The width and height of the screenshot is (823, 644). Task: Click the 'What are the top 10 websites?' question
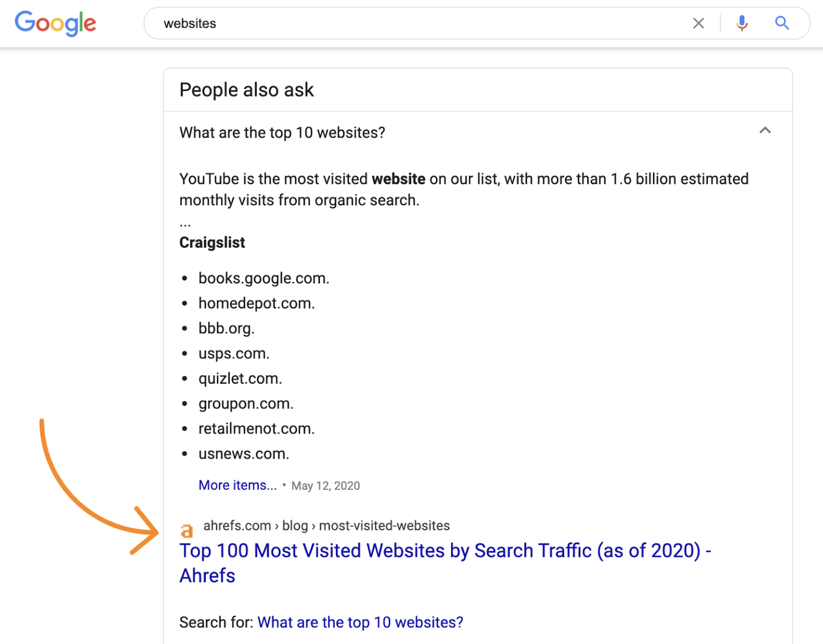(x=282, y=132)
